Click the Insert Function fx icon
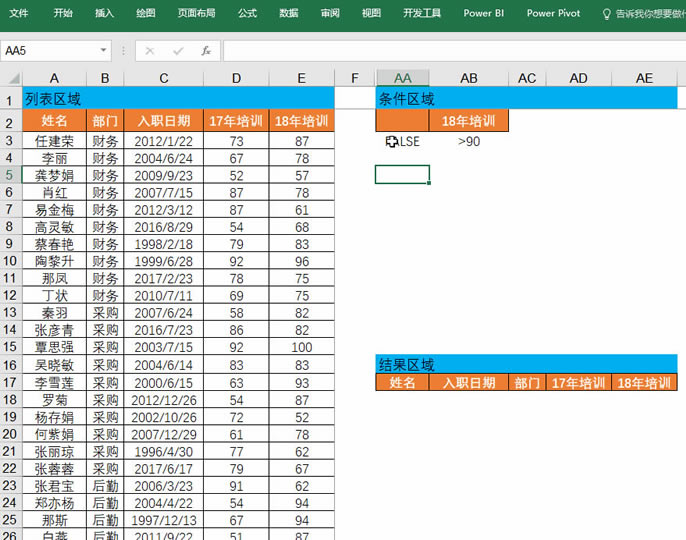Screen dimensions: 686x540 coord(206,51)
